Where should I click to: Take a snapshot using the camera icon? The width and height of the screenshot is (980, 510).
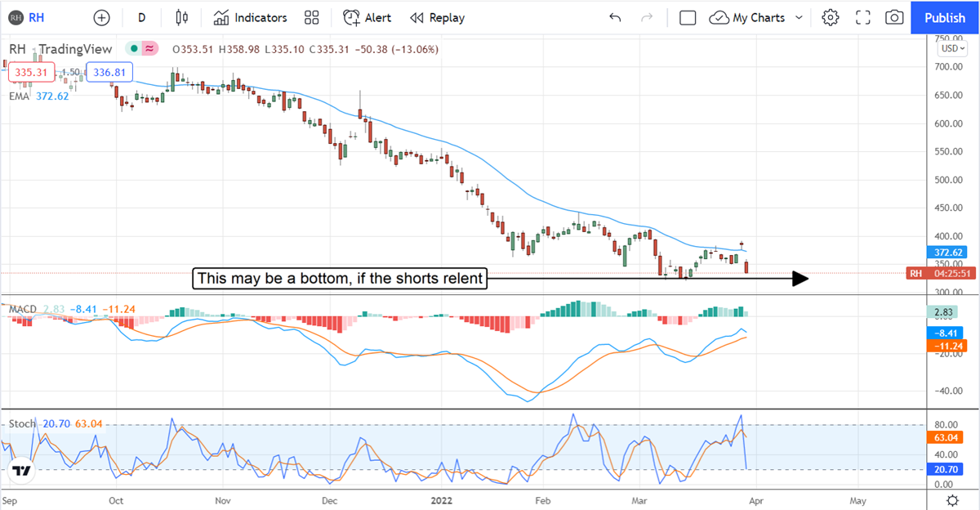(x=895, y=17)
